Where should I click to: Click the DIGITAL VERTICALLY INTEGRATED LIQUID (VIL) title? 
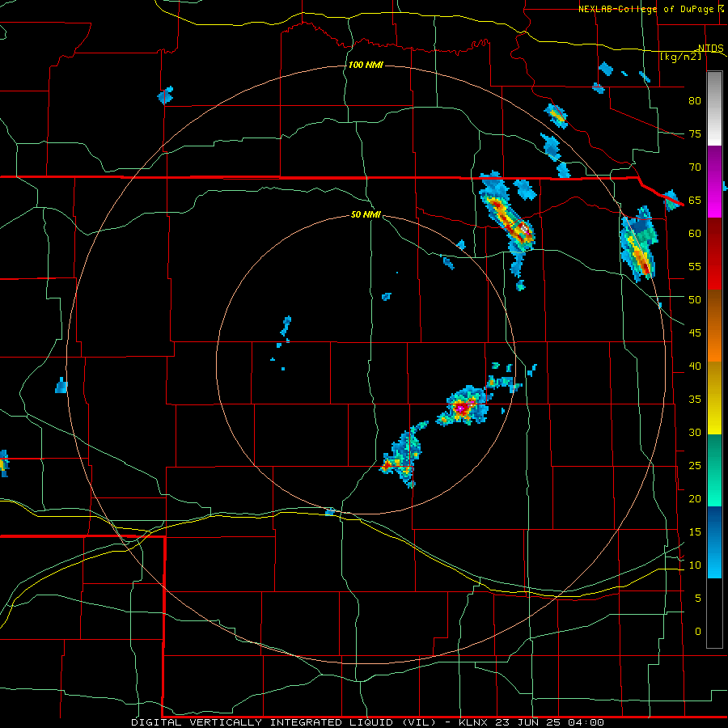(283, 722)
